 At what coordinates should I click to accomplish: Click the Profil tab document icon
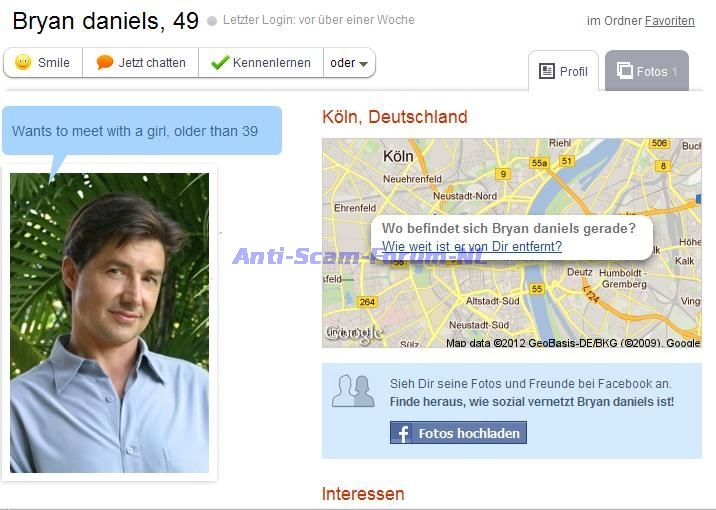pos(547,71)
